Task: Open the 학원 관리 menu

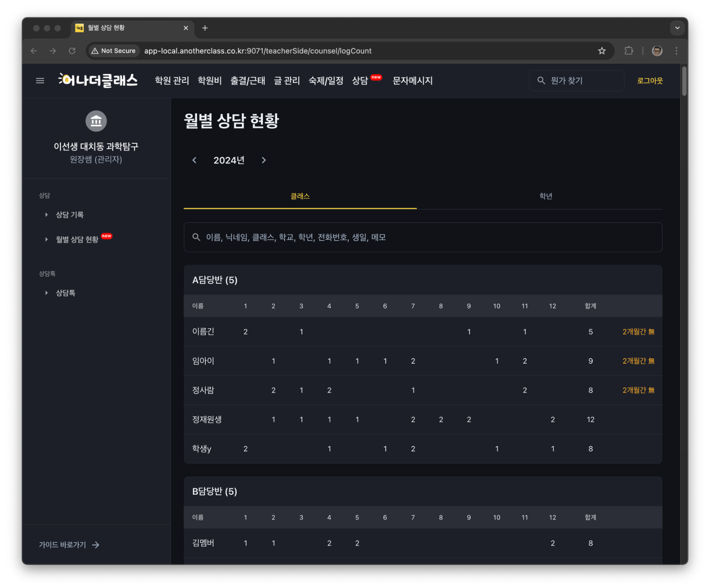Action: [172, 80]
